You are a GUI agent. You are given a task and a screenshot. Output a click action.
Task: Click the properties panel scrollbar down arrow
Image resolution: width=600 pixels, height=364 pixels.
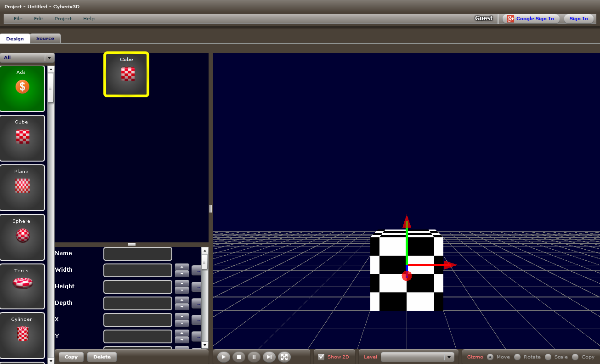tap(205, 345)
